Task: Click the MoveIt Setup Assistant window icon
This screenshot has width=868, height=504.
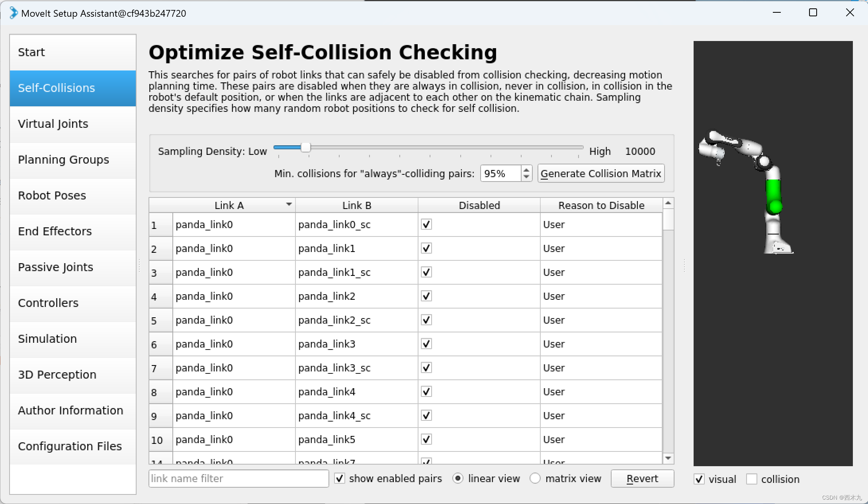Action: click(14, 13)
